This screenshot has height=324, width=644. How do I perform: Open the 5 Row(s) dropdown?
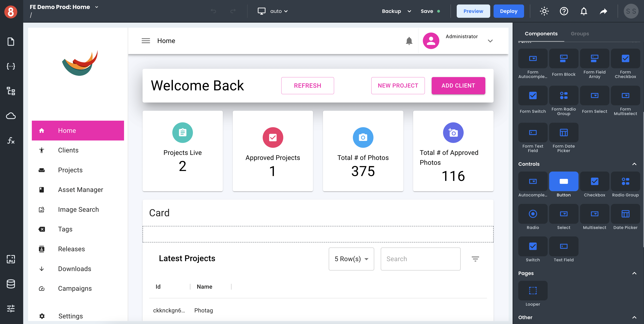(351, 259)
